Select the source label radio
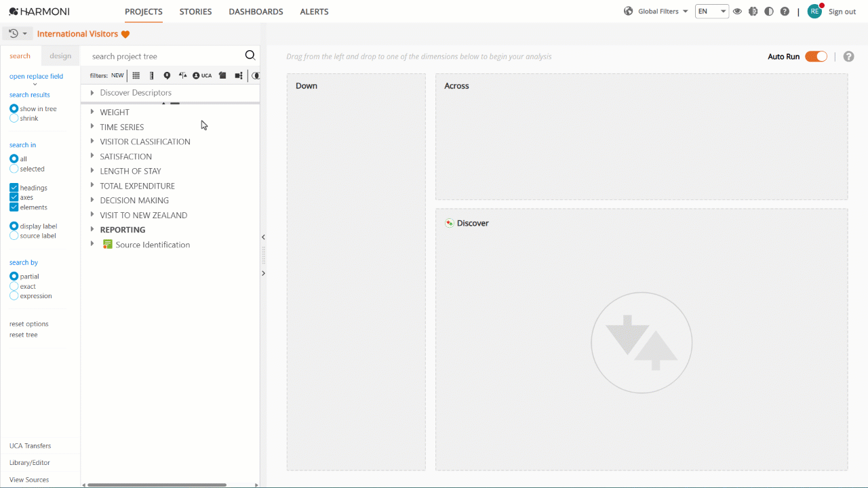 click(x=14, y=236)
